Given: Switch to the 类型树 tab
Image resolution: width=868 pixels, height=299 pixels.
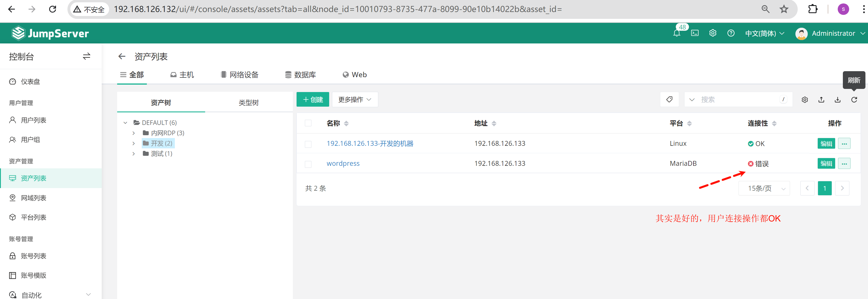Looking at the screenshot, I should coord(248,103).
